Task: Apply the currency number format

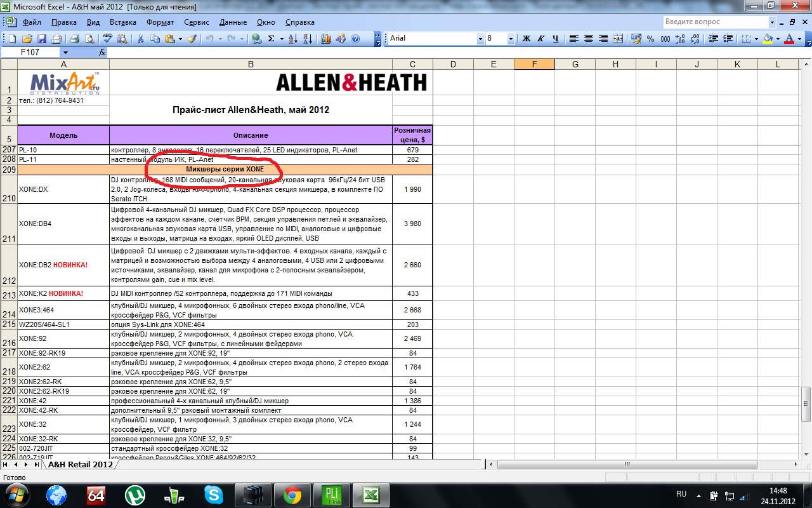Action: coord(636,39)
